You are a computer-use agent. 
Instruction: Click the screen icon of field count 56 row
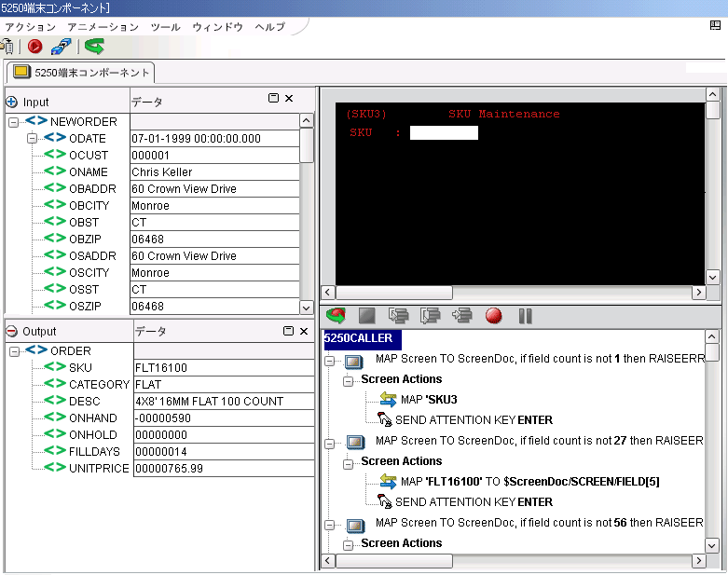355,525
